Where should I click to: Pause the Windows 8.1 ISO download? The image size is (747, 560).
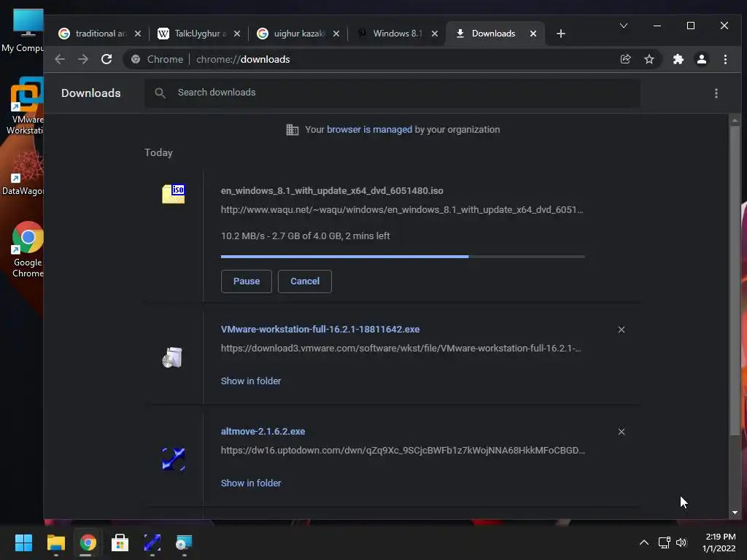pyautogui.click(x=247, y=281)
